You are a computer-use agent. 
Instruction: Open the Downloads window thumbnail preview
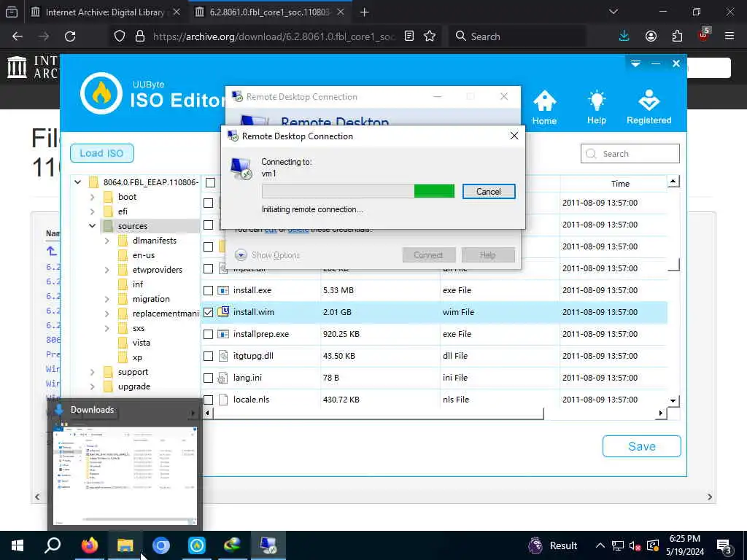coord(125,475)
